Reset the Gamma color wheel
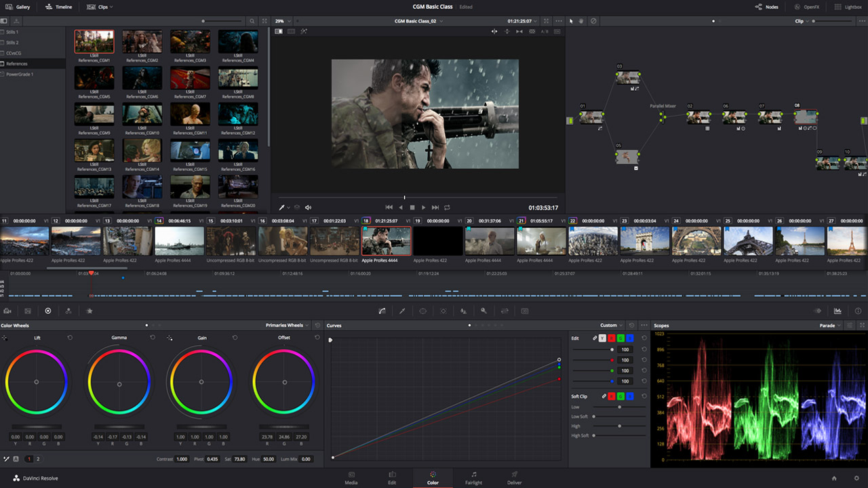Screen dimensions: 868x488 point(152,338)
